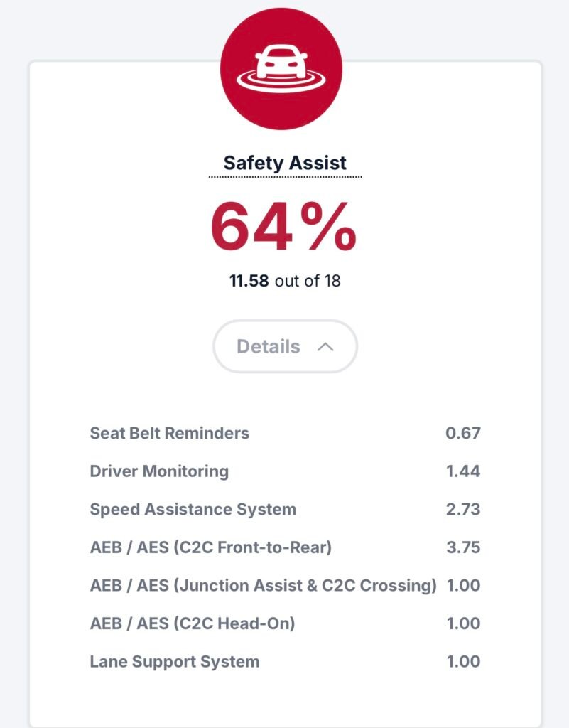This screenshot has height=728, width=569.
Task: Click the 64% score figure
Action: 283,227
